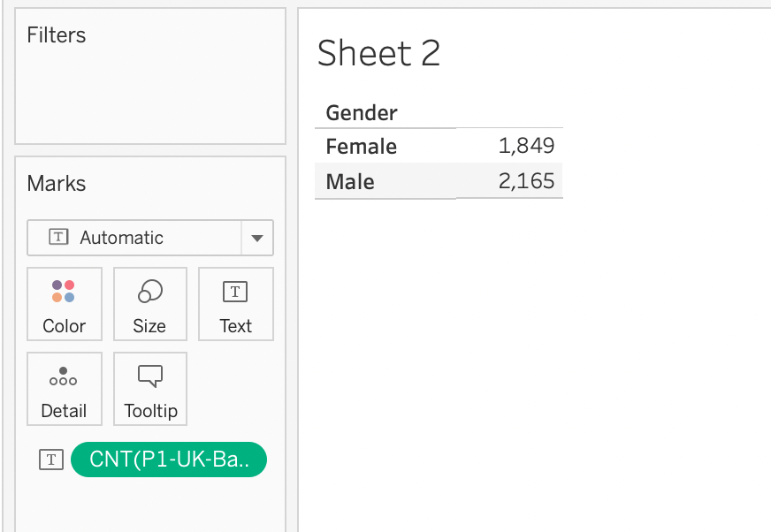Select the CNT(P1-UK-Ba.. green pill
Viewport: 771px width, 532px height.
click(168, 460)
